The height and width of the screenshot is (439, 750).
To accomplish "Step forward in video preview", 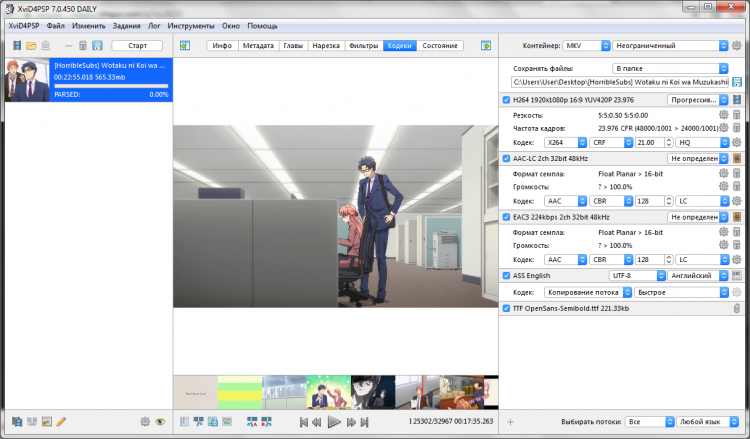I will [351, 422].
